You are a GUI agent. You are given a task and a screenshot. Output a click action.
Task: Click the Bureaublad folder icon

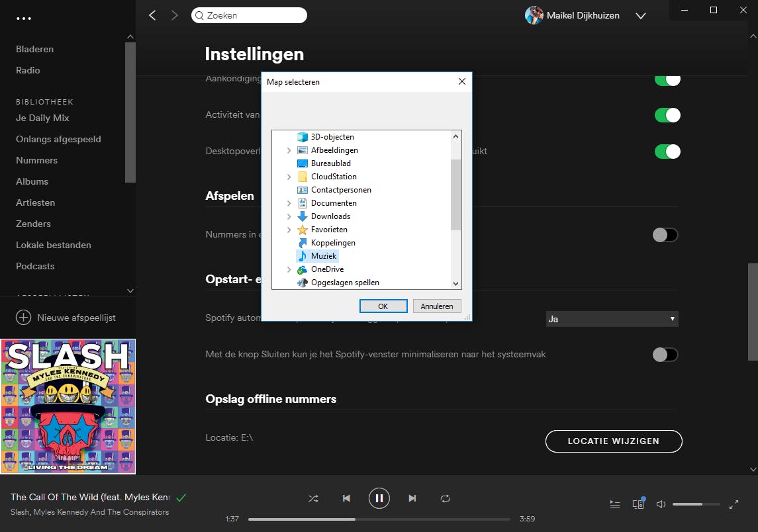pyautogui.click(x=303, y=163)
